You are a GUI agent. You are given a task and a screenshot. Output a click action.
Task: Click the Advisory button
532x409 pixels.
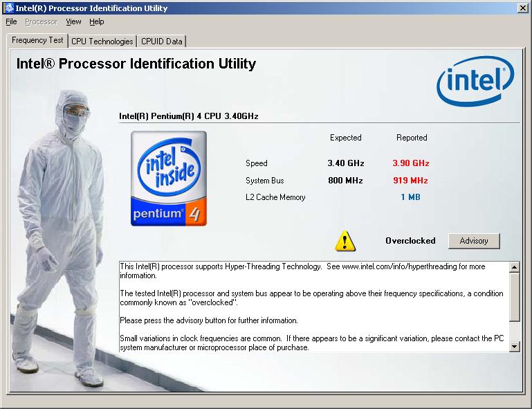coord(474,241)
